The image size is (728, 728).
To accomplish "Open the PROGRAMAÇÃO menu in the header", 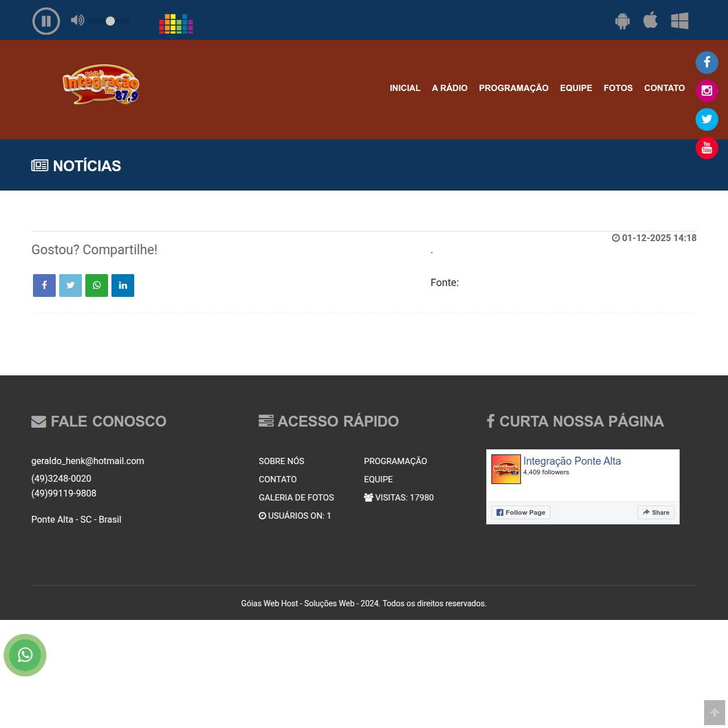I will 514,88.
